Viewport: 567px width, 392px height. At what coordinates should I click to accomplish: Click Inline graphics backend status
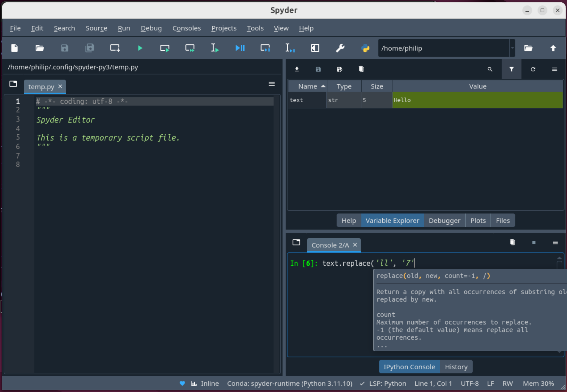point(205,383)
